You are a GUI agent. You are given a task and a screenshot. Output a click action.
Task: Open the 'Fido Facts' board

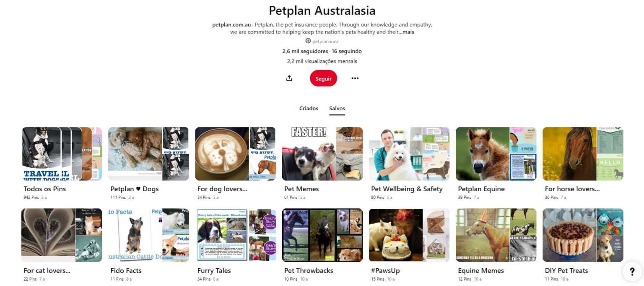148,235
